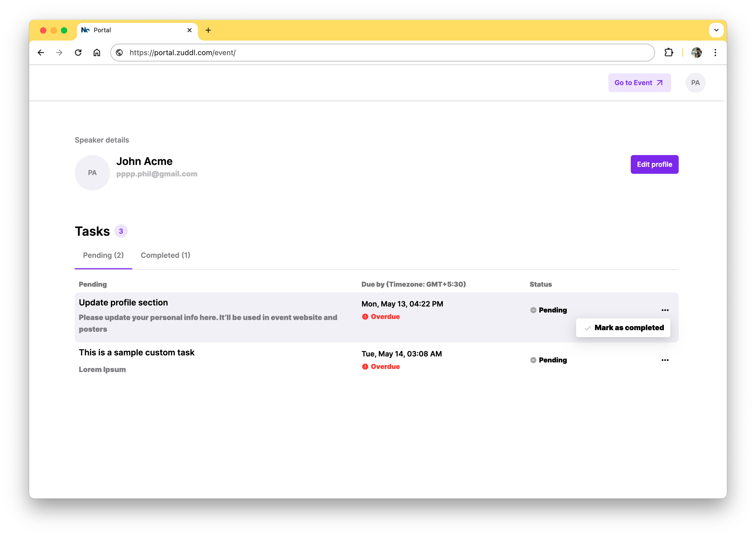Expand the tab search chevron
Image resolution: width=756 pixels, height=537 pixels.
[x=716, y=30]
